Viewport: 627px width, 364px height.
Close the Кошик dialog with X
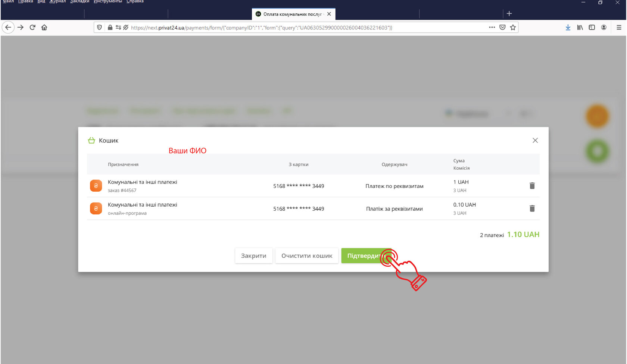[x=535, y=140]
